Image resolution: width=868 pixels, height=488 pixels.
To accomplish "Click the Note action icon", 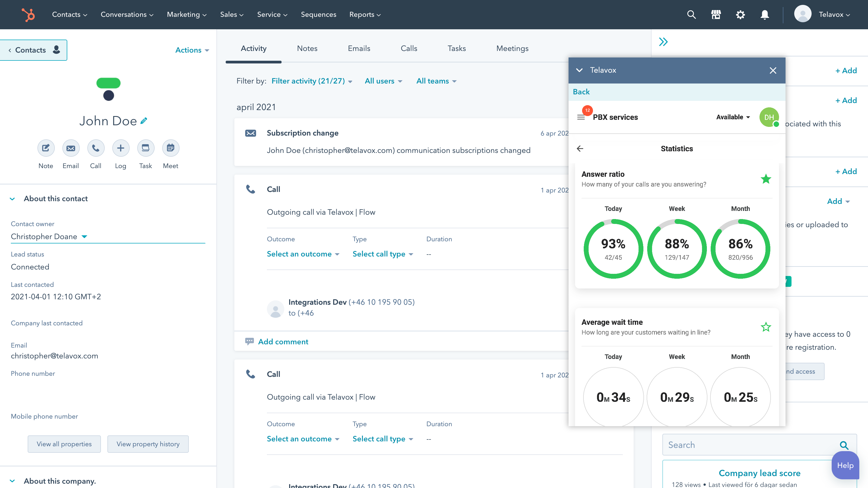I will pyautogui.click(x=46, y=148).
